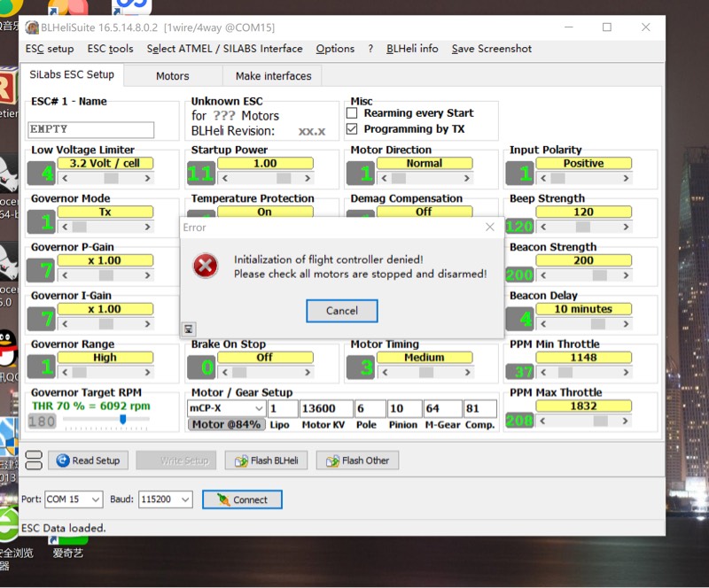Click the Read Setup button
Viewport: 709px width, 588px height.
[x=88, y=460]
